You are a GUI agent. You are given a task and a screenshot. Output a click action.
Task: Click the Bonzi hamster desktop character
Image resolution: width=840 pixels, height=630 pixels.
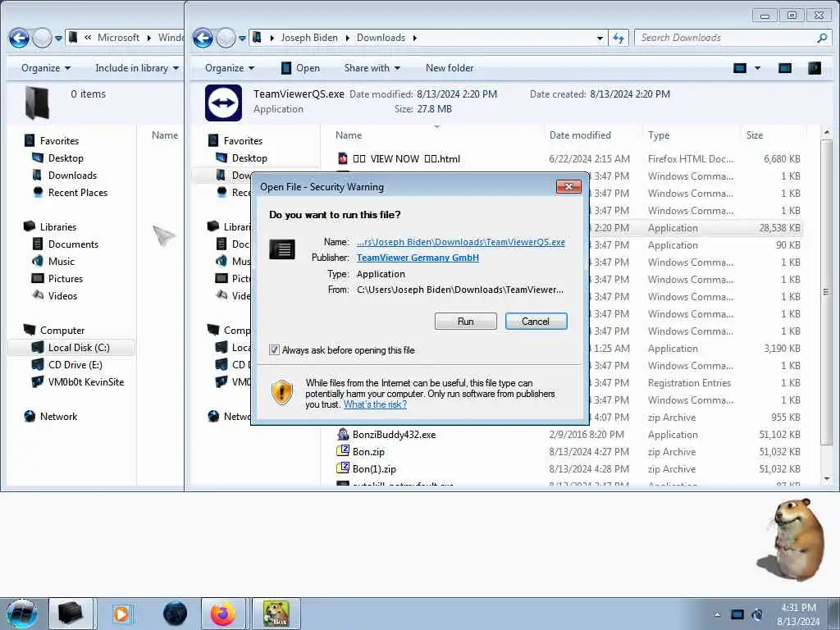tap(792, 539)
